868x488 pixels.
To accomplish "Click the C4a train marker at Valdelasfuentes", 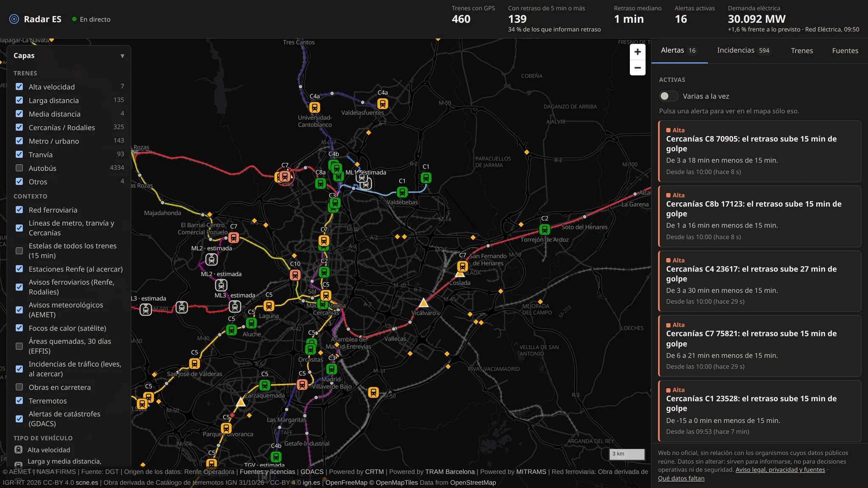I will [x=382, y=103].
